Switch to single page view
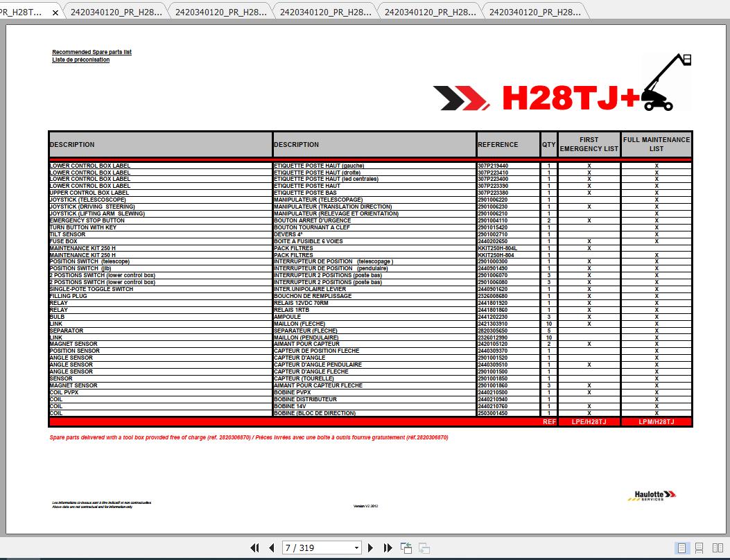The image size is (730, 560). pyautogui.click(x=681, y=548)
